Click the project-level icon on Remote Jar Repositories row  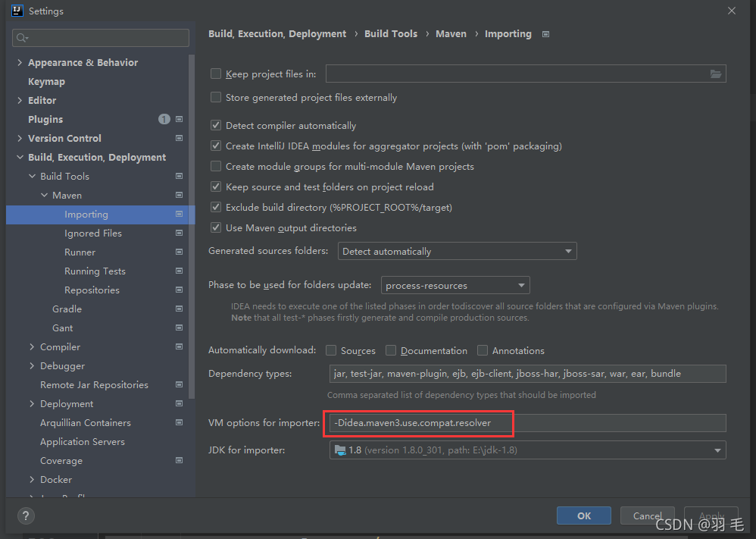point(180,384)
